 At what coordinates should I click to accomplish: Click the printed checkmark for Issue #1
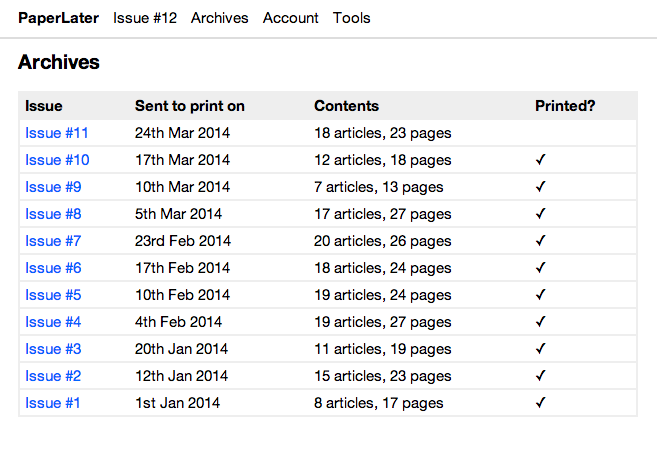(x=541, y=403)
